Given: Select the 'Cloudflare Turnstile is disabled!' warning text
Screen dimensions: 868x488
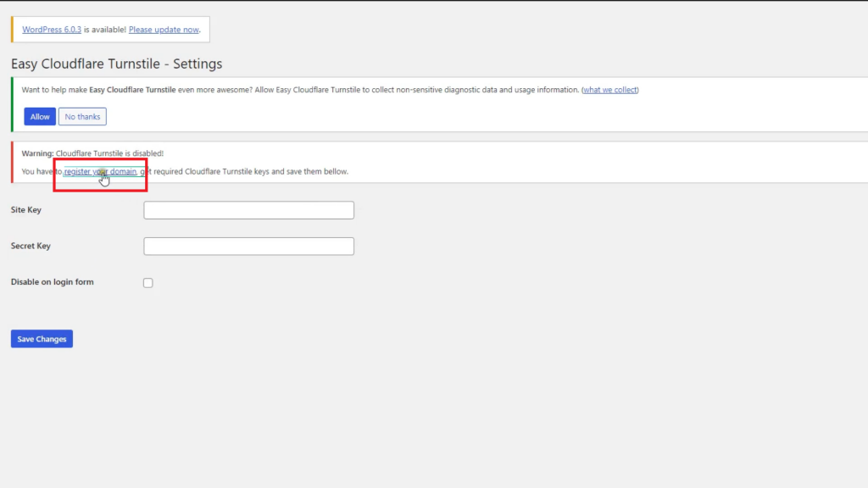Looking at the screenshot, I should point(109,153).
